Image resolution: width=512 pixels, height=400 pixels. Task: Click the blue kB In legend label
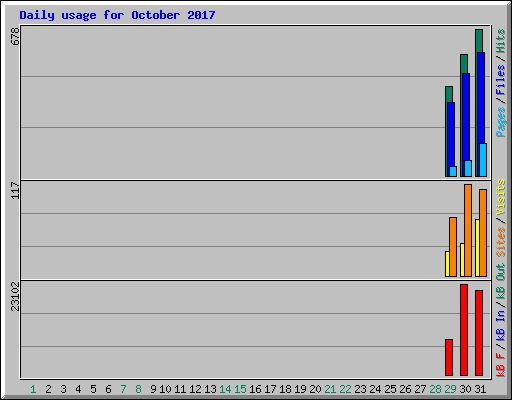tap(500, 325)
